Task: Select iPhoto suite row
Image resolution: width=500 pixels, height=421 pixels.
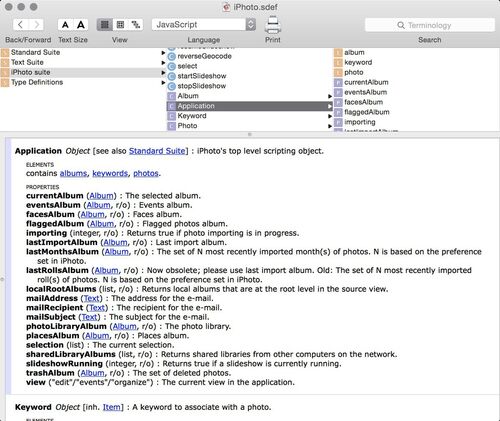Action: [83, 72]
